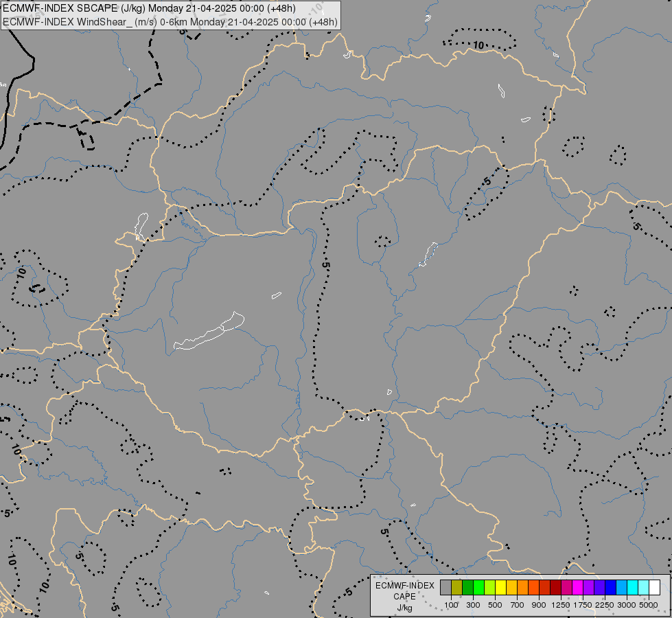Click the amber gold legend swatch
The width and height of the screenshot is (672, 618).
(x=511, y=588)
